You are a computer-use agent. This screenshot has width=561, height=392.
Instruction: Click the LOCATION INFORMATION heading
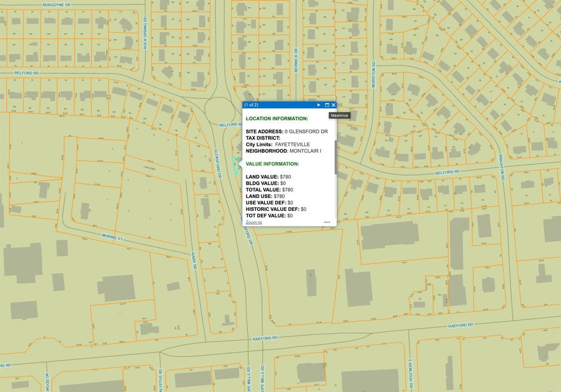(x=277, y=119)
